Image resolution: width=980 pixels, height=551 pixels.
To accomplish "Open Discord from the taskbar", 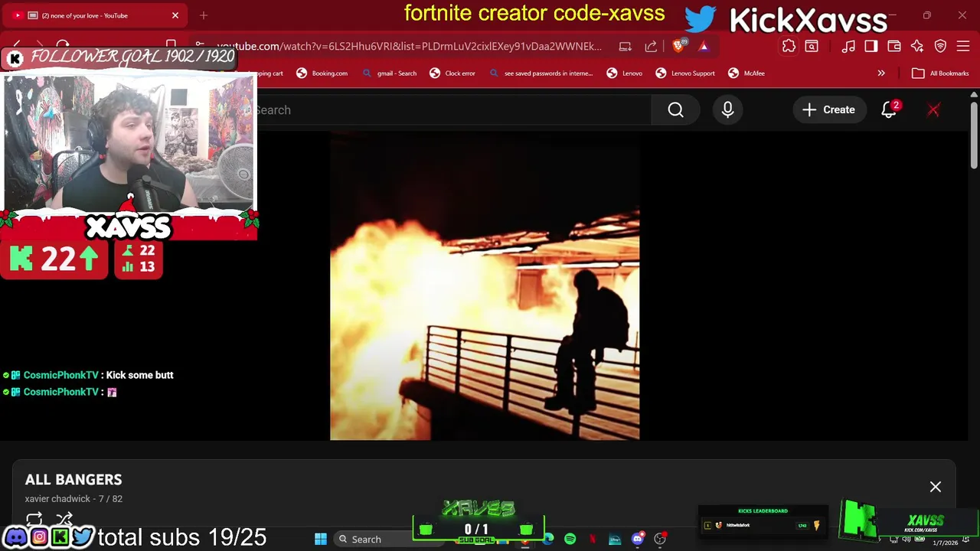I will (x=637, y=540).
